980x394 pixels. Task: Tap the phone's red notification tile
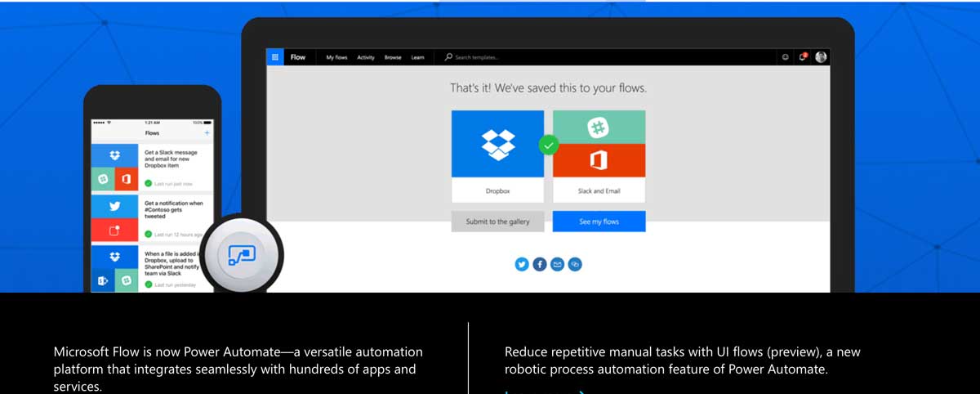point(114,230)
